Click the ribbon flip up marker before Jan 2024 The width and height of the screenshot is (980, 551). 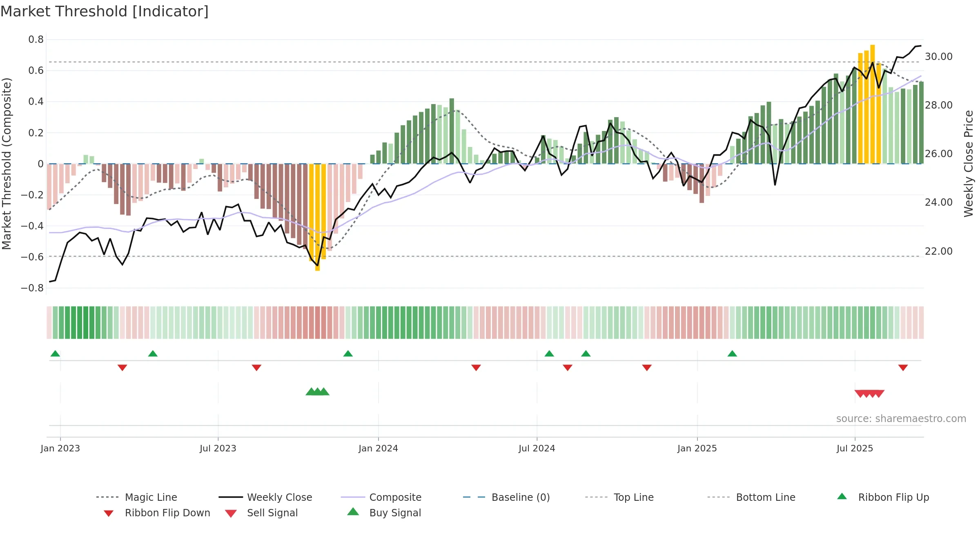pyautogui.click(x=348, y=353)
